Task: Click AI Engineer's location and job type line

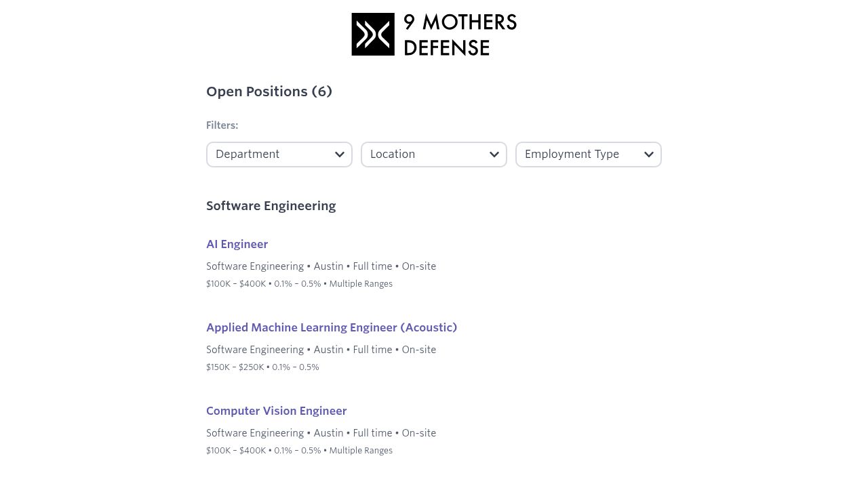Action: [x=321, y=266]
